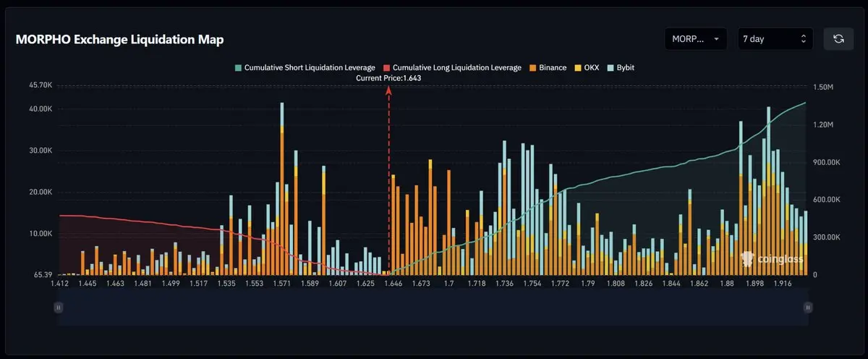Screen dimensions: 868x359
Task: Click the Current Price:1.643 label
Action: coord(388,77)
